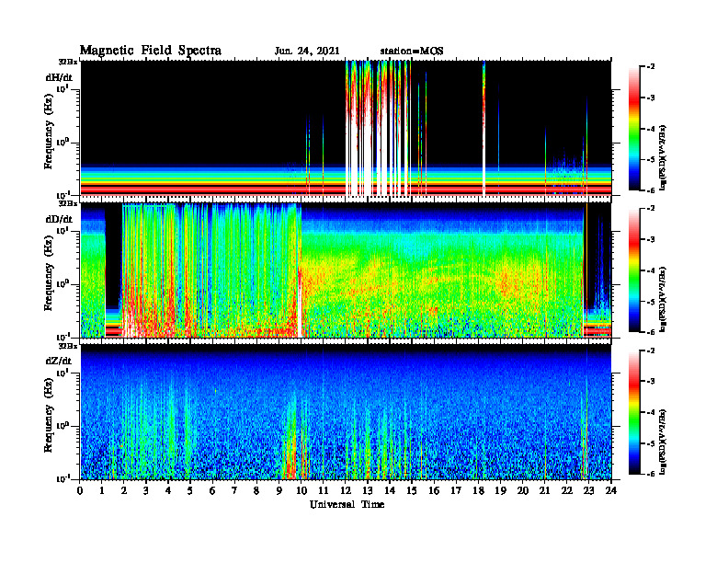Select the dH/dt panel label
This screenshot has width=728, height=563.
pos(59,77)
